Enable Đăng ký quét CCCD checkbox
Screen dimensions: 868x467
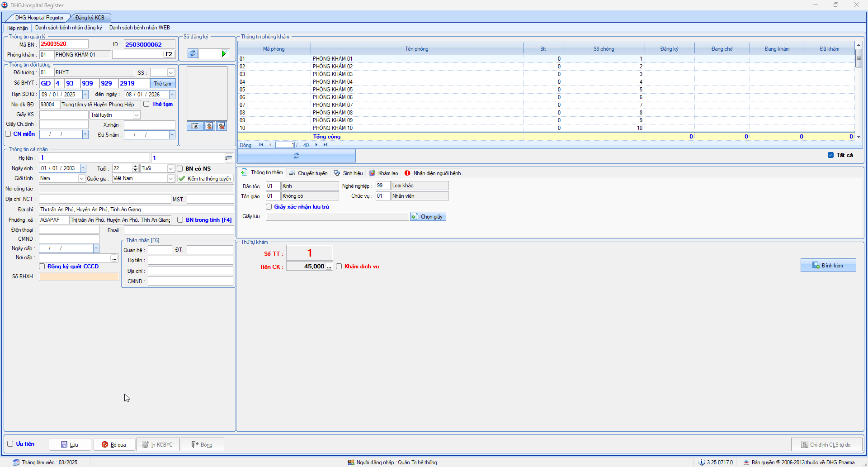pyautogui.click(x=42, y=267)
